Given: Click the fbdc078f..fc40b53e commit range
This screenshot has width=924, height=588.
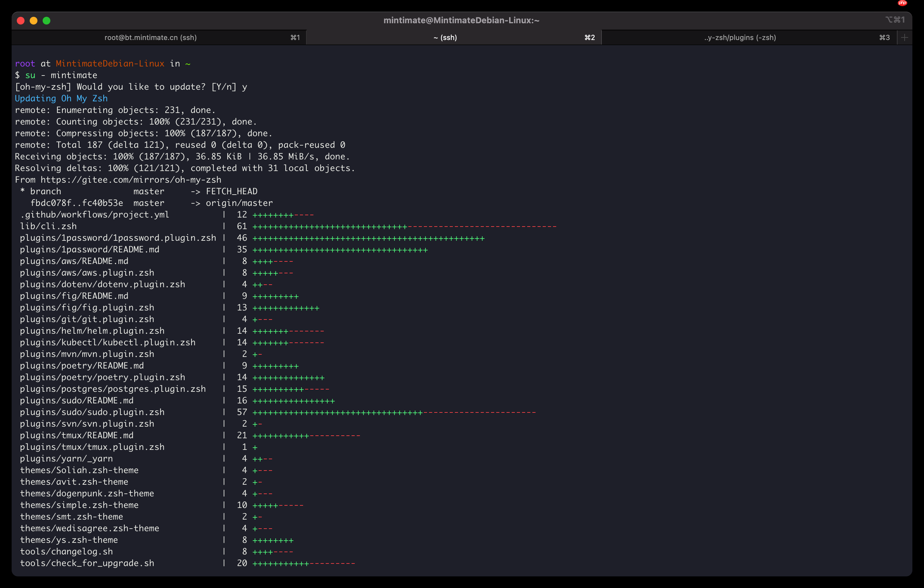Looking at the screenshot, I should tap(77, 203).
